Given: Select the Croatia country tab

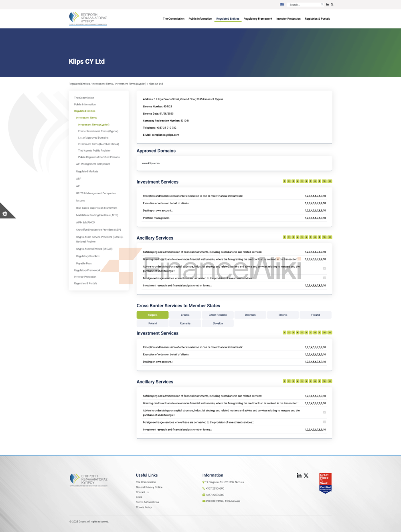Looking at the screenshot, I should click(x=185, y=315).
